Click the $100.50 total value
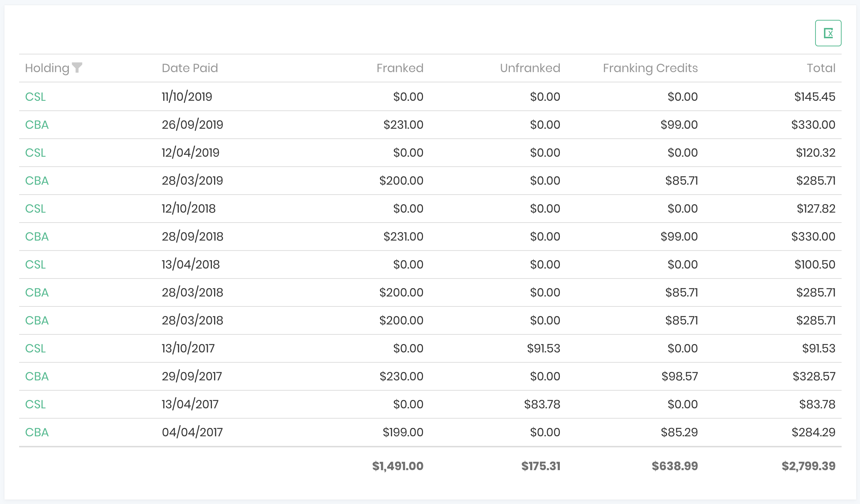Viewport: 860px width, 504px height. click(815, 265)
